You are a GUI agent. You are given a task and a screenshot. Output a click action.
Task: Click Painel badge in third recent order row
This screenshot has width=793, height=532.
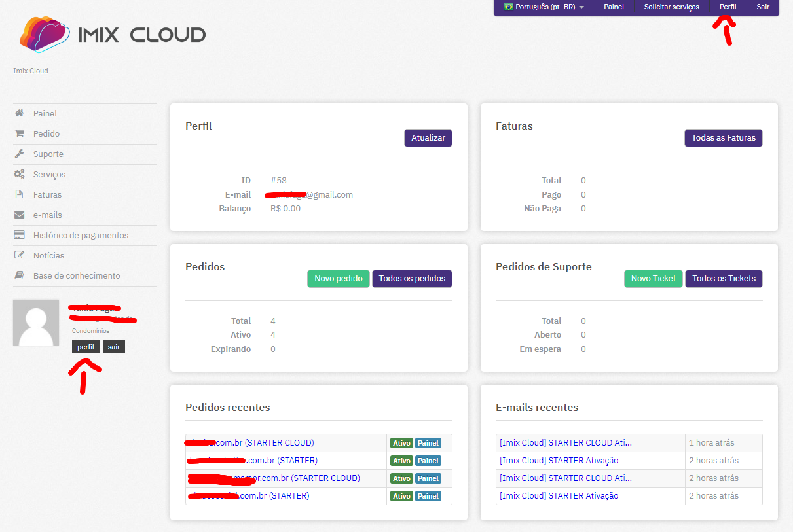(428, 478)
